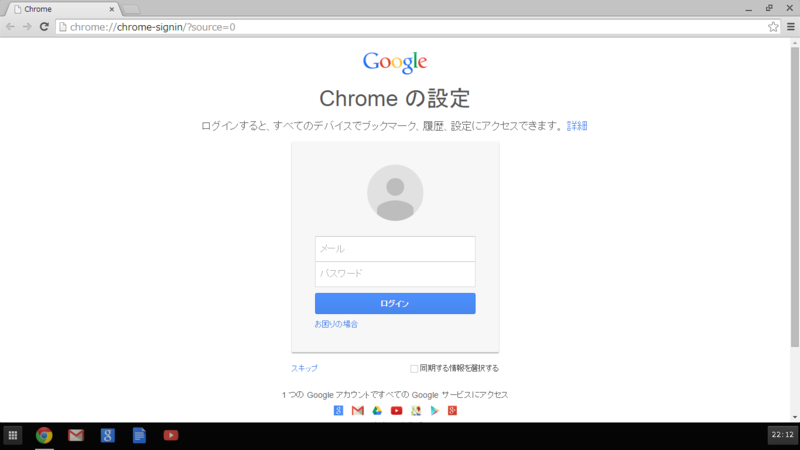Select the Chrome tab
800x450 pixels.
(x=61, y=9)
